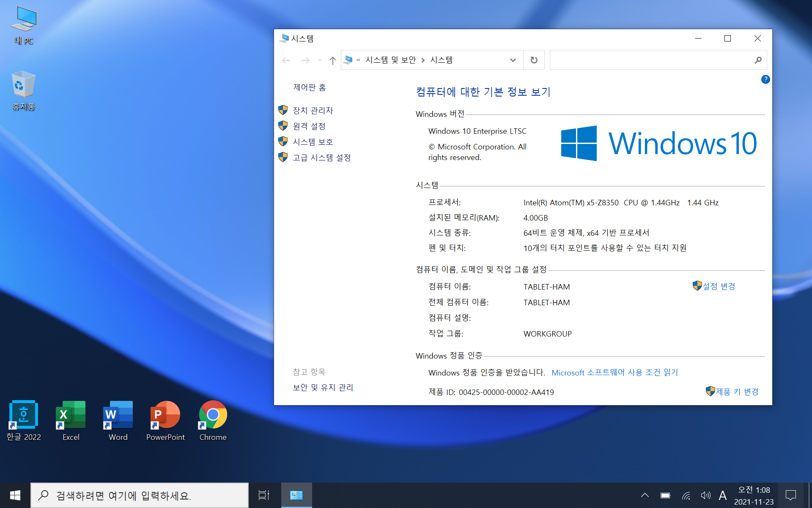Image resolution: width=812 pixels, height=508 pixels.
Task: Open the 휴지통 recycle bin icon
Action: click(24, 91)
